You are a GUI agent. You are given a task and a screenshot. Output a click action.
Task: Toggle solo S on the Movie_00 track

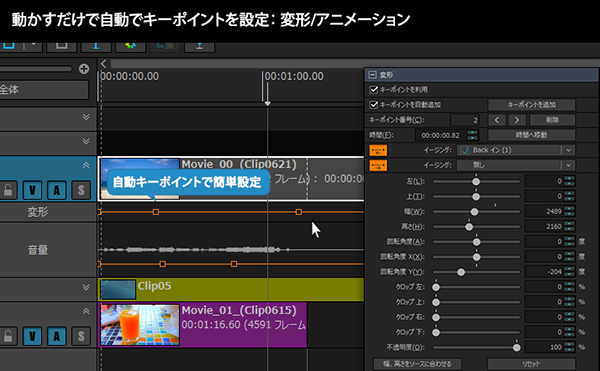[x=81, y=190]
